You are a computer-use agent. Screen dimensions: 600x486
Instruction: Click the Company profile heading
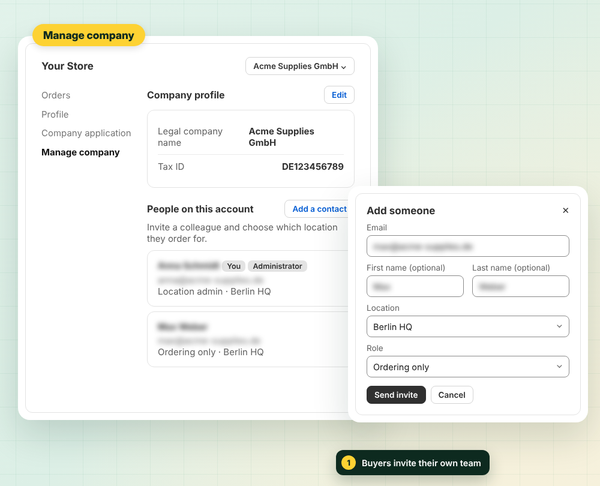pos(186,95)
